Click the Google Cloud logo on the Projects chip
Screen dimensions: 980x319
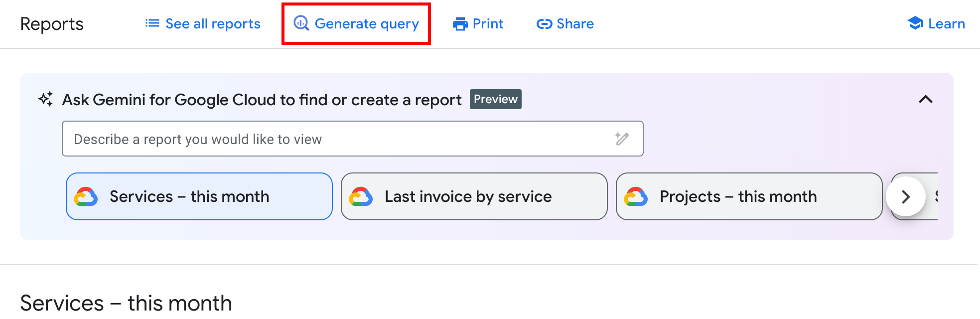[x=636, y=196]
